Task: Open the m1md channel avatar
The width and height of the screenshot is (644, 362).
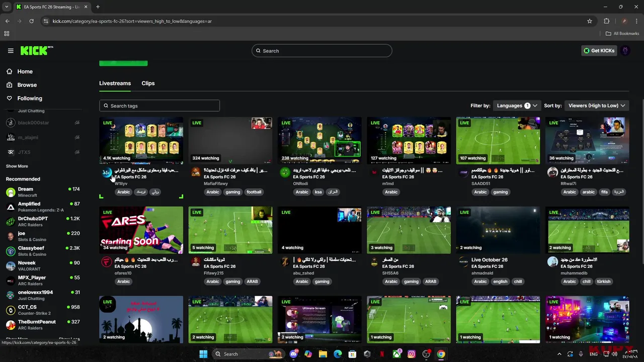Action: [374, 172]
